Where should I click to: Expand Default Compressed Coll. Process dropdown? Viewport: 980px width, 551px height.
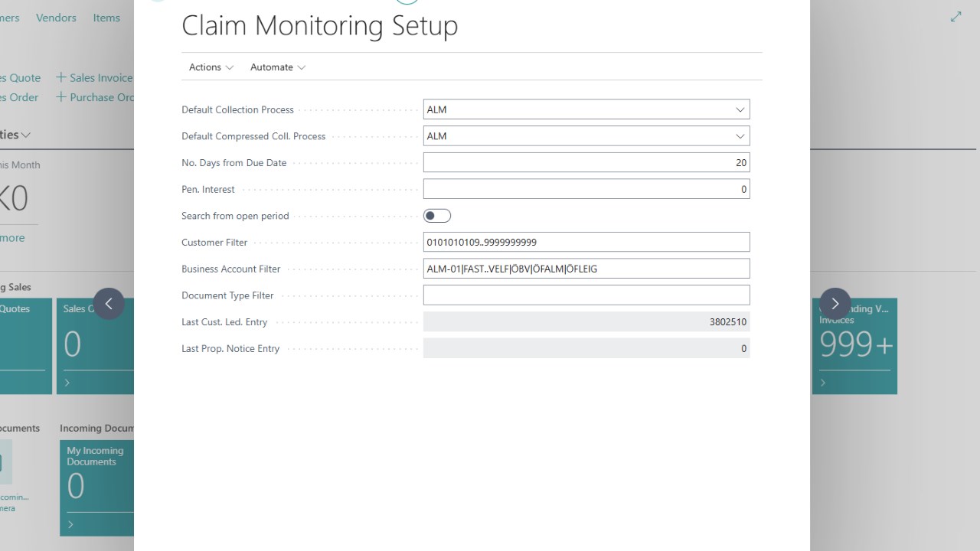740,136
